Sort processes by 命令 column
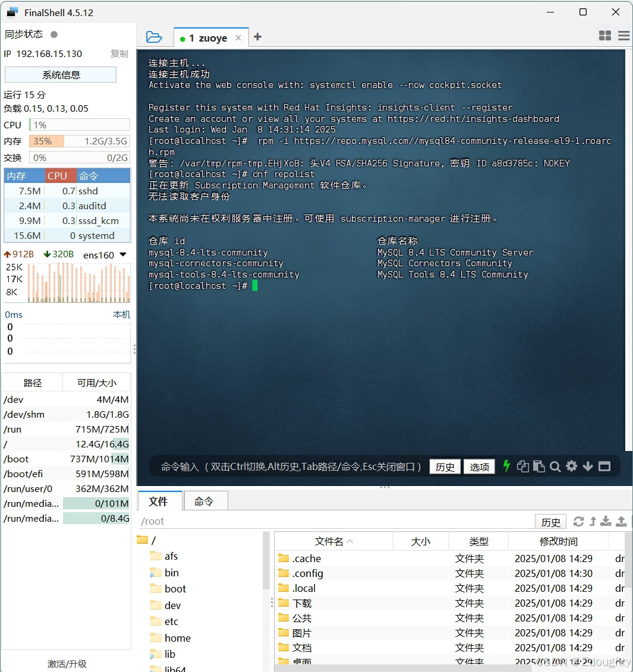The width and height of the screenshot is (633, 672). point(103,176)
